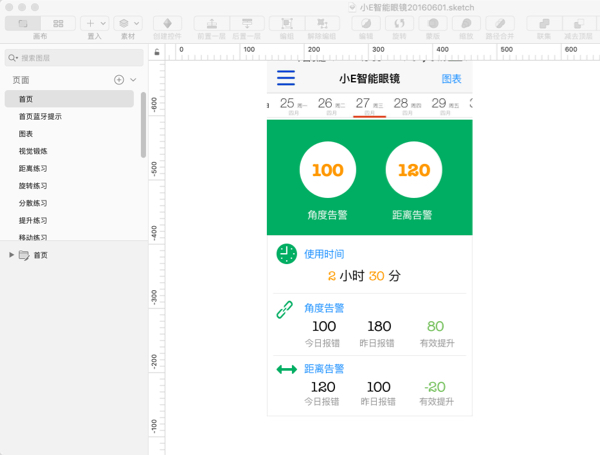The height and width of the screenshot is (455, 600).
Task: Select the 视觉锻炼 page
Action: click(33, 151)
